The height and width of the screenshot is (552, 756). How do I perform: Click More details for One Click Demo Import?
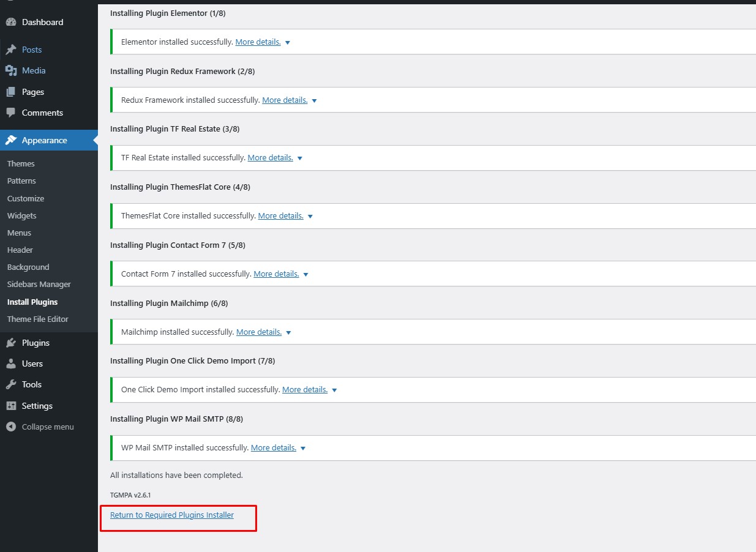tap(305, 389)
